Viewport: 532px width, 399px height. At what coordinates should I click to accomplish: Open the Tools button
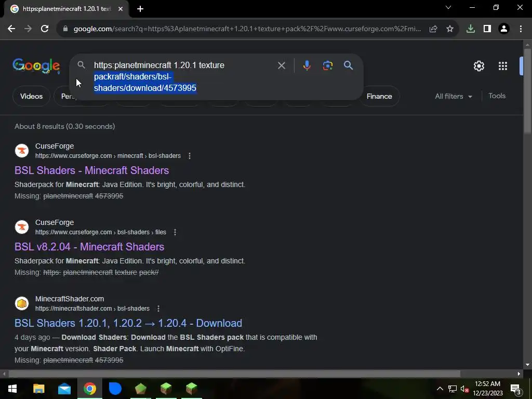click(x=497, y=96)
